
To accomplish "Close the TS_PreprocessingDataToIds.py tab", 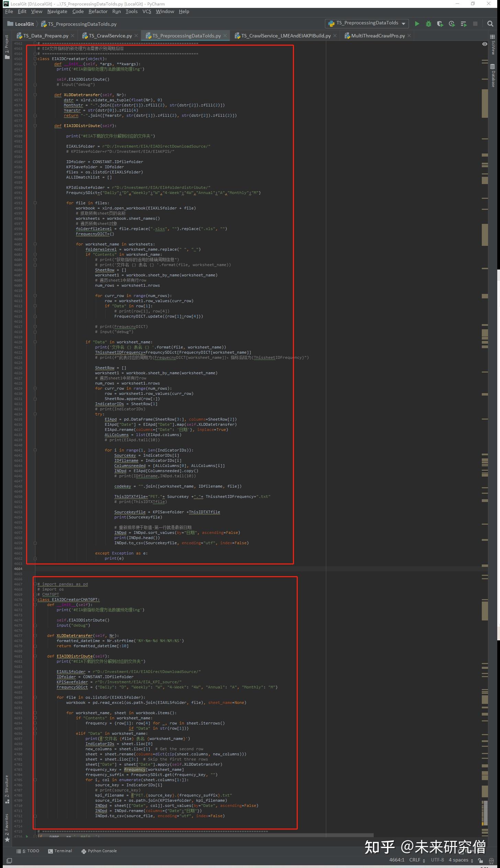I will [225, 36].
